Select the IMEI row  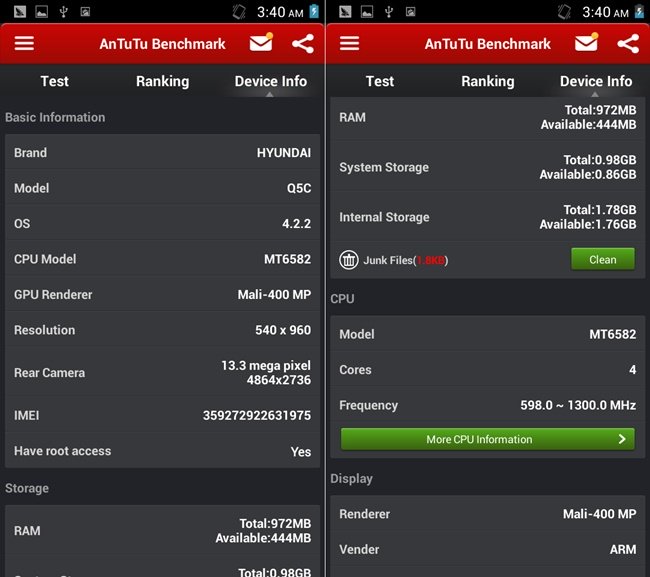162,415
